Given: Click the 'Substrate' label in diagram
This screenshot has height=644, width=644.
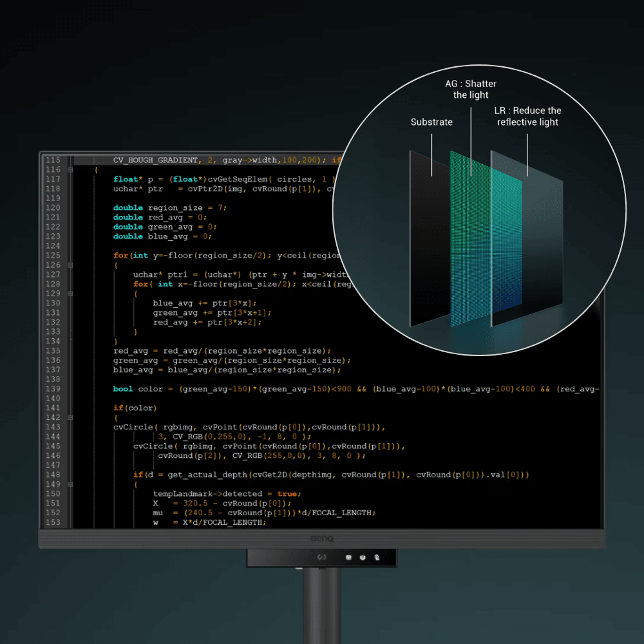Looking at the screenshot, I should (x=431, y=122).
